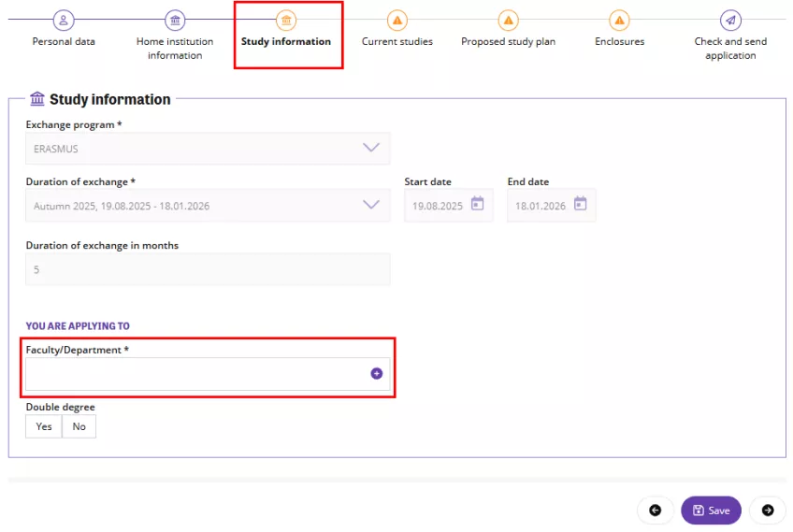Open the Check and send application step
Screen dimensions: 793x532
pos(730,49)
